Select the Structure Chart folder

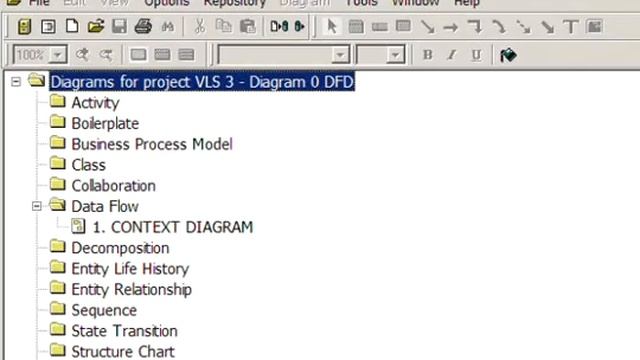123,351
